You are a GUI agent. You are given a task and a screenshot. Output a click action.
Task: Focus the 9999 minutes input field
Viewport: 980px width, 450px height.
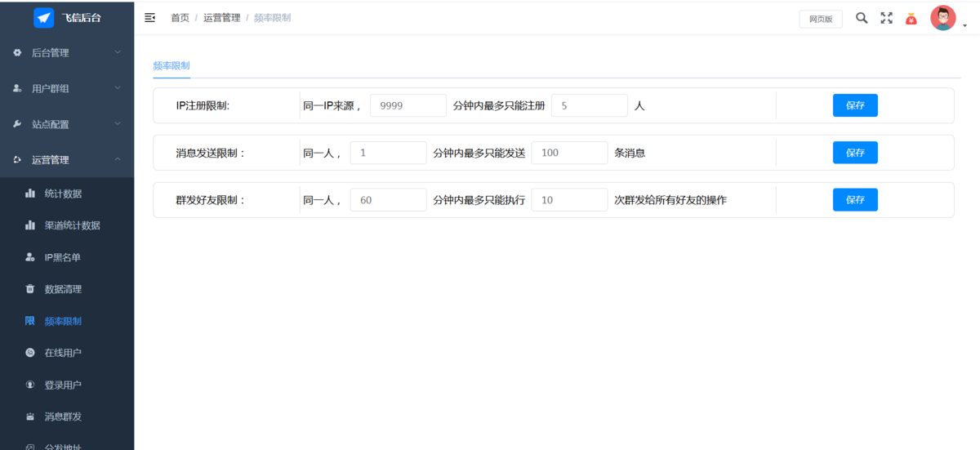click(x=408, y=105)
